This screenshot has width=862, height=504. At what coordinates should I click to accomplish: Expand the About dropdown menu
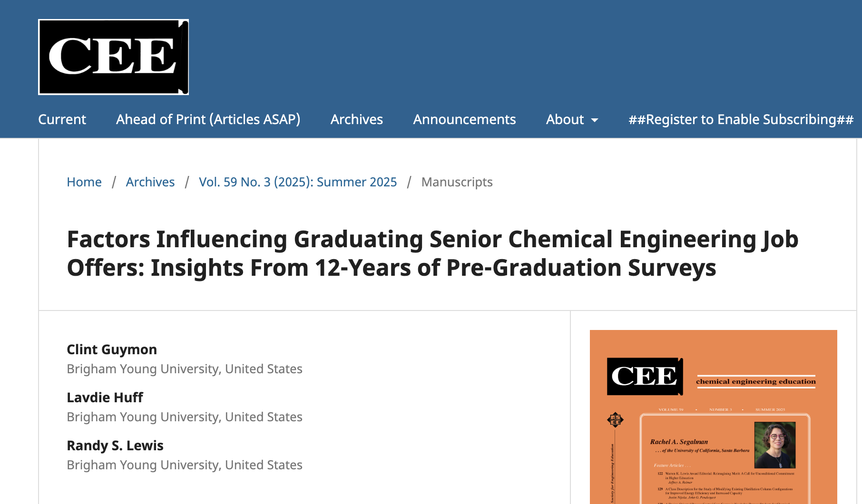pyautogui.click(x=571, y=119)
